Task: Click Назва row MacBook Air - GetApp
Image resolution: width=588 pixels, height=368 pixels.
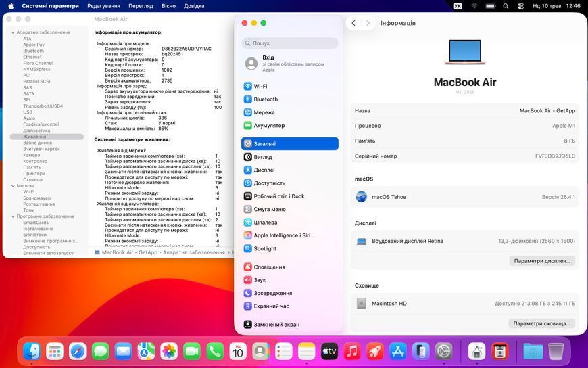Action: point(464,111)
